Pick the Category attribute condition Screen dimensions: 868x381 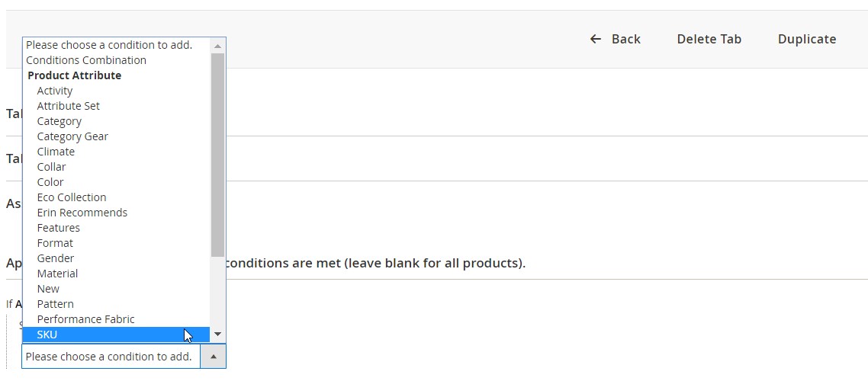pyautogui.click(x=59, y=121)
